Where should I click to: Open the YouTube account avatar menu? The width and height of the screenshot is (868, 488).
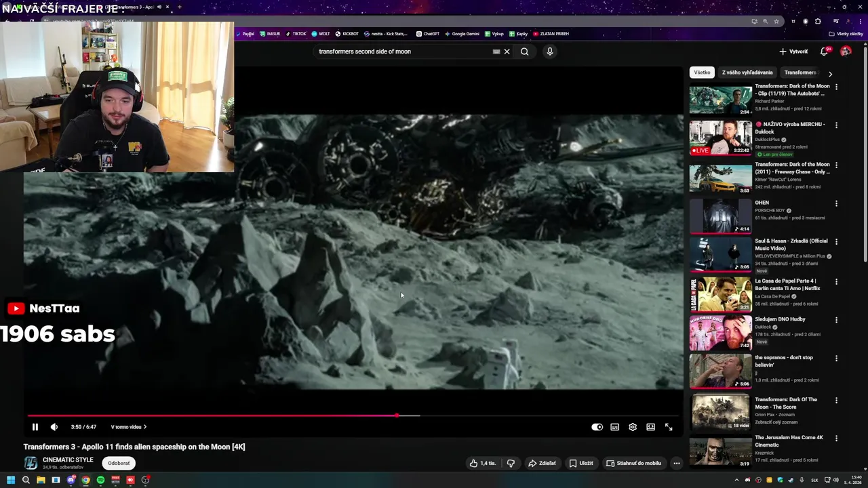point(846,52)
